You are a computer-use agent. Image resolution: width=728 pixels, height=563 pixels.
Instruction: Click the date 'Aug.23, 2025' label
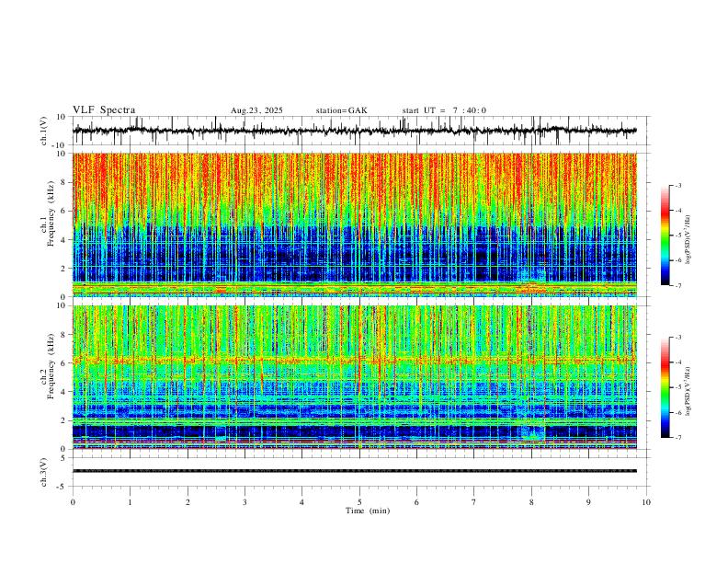click(x=256, y=110)
